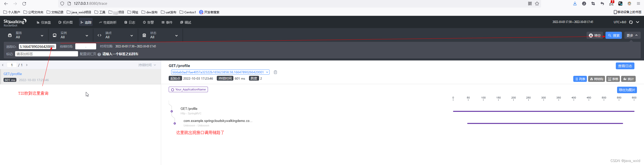Click the header time range 2022-10-03 17:30~17:45
644x165 pixels.
[573, 22]
